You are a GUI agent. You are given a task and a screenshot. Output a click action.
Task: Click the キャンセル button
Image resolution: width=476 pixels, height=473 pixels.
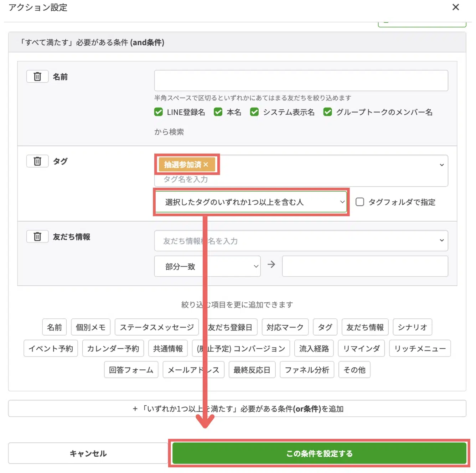point(88,453)
